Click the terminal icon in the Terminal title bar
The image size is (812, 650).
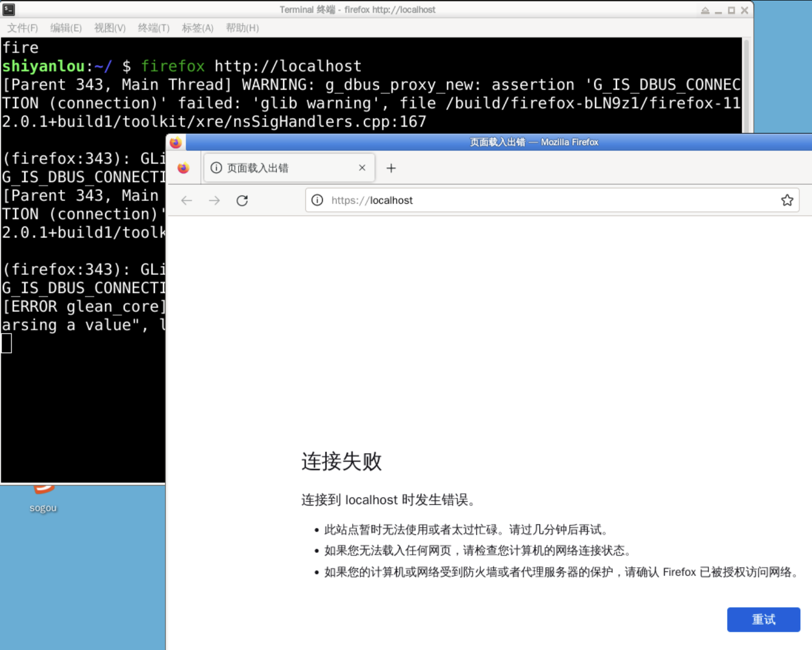coord(9,9)
